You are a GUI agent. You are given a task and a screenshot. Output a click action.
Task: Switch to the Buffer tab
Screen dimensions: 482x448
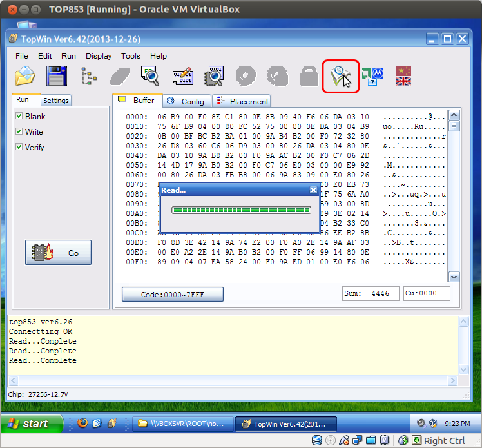point(137,101)
